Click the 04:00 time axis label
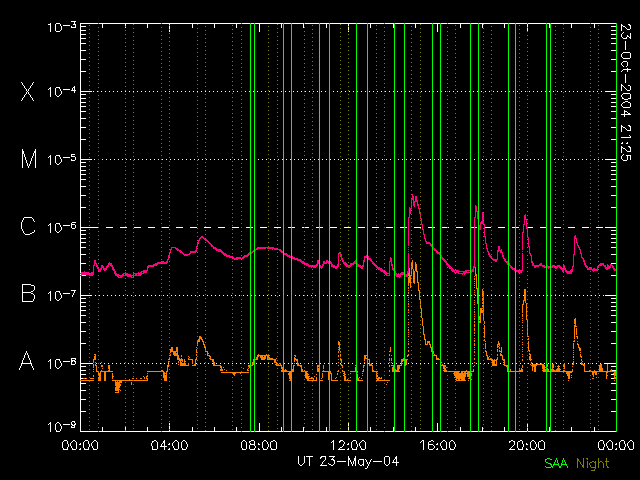The width and height of the screenshot is (640, 480). [169, 445]
